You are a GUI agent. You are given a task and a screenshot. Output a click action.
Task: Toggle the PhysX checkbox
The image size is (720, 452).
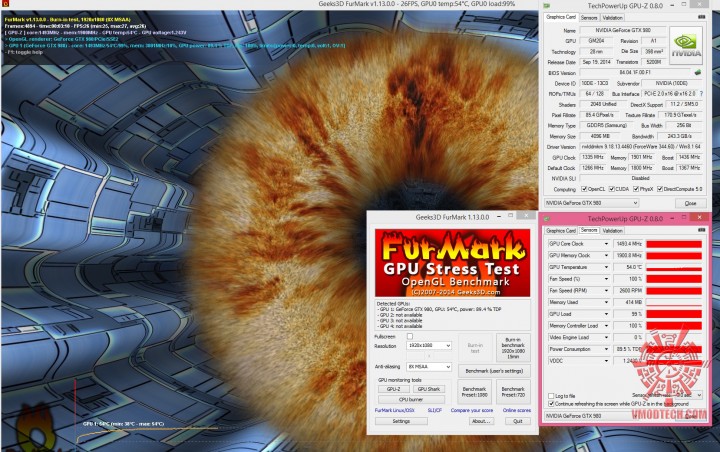(x=636, y=189)
